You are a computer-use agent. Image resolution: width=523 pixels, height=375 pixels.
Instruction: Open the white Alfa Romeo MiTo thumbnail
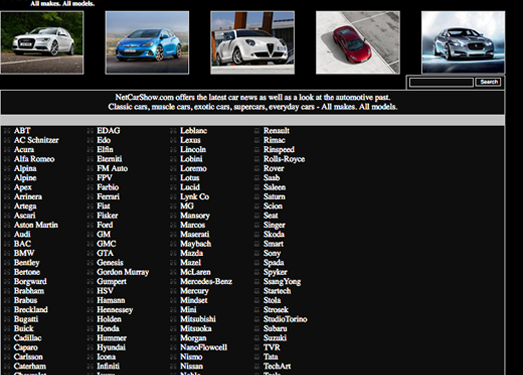coord(252,42)
